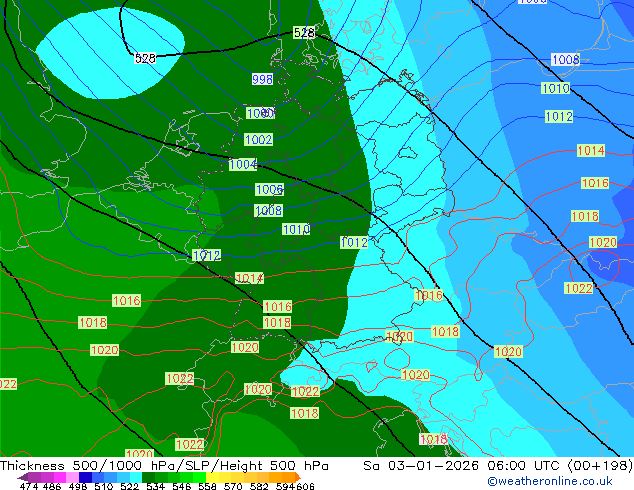Click the '1022' label in the blue-shaded region
Image resolution: width=634 pixels, height=490 pixels.
click(579, 288)
